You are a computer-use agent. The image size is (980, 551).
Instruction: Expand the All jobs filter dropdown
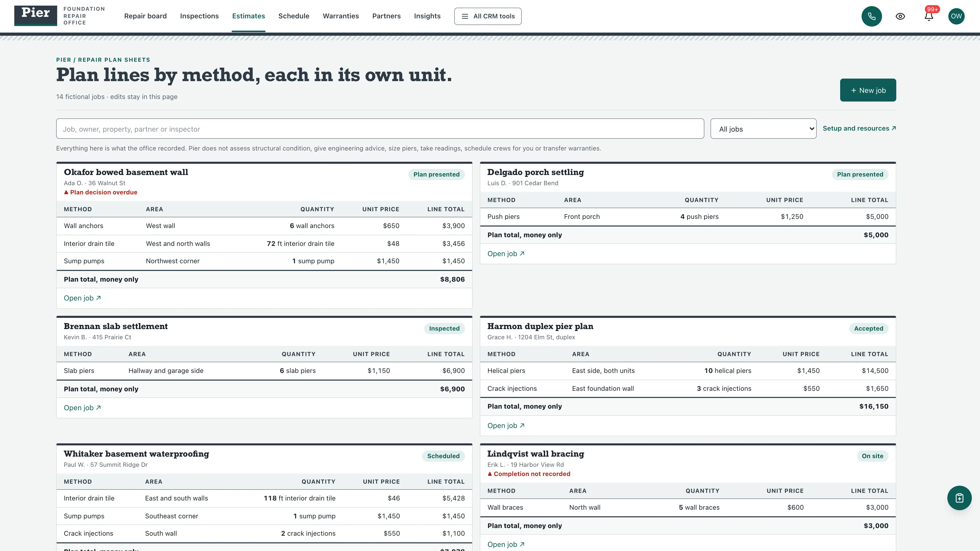tap(763, 129)
